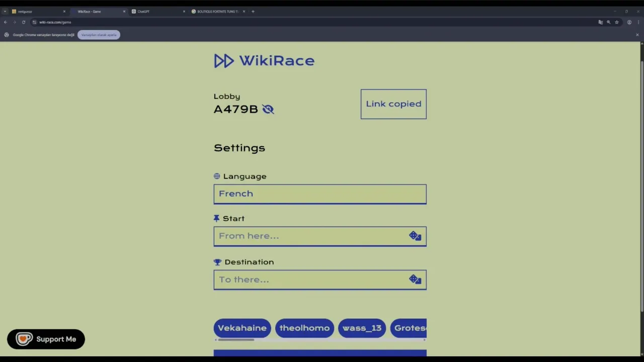Close the BOUTIQUE FORTNITE tab
The height and width of the screenshot is (362, 644).
pyautogui.click(x=244, y=11)
